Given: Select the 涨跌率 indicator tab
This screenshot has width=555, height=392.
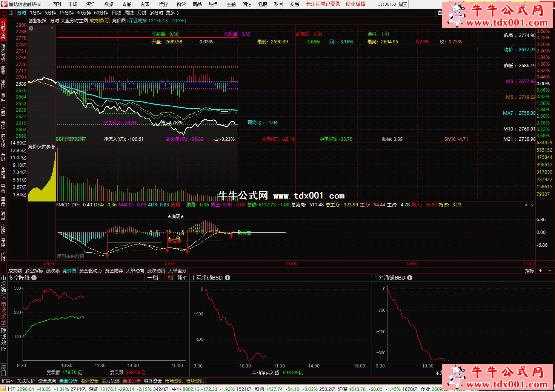Looking at the screenshot, I should 53,271.
